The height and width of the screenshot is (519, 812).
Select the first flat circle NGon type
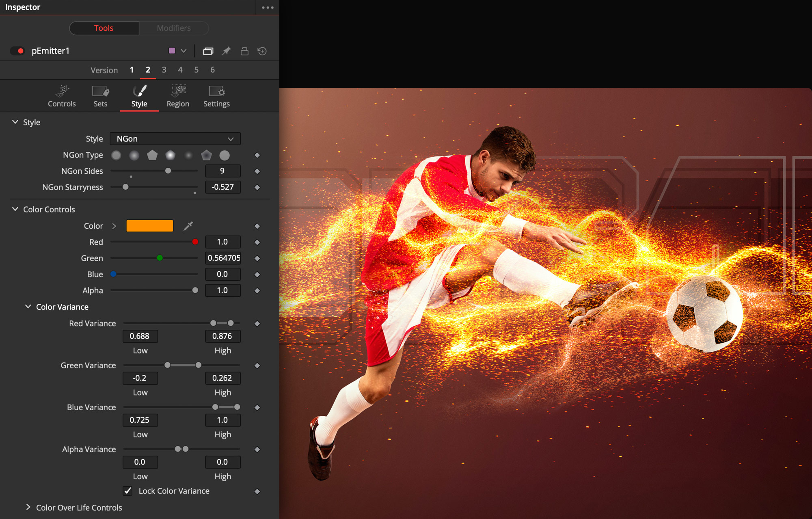pyautogui.click(x=116, y=155)
